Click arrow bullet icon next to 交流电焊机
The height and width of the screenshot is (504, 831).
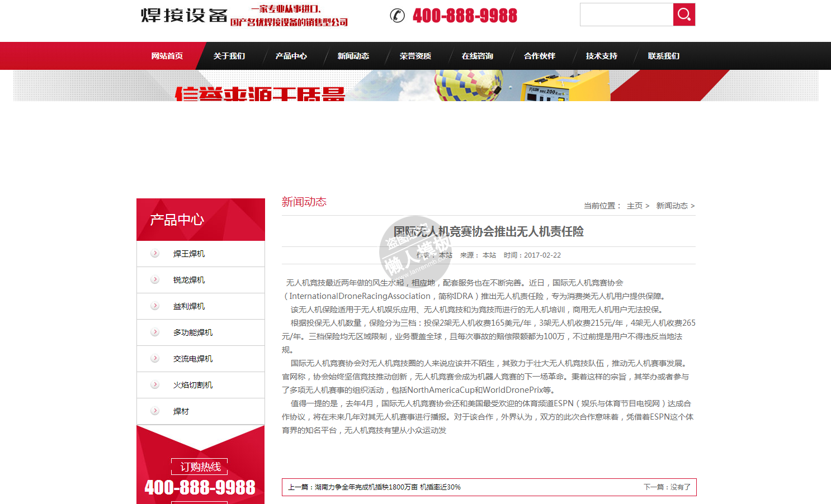(155, 359)
